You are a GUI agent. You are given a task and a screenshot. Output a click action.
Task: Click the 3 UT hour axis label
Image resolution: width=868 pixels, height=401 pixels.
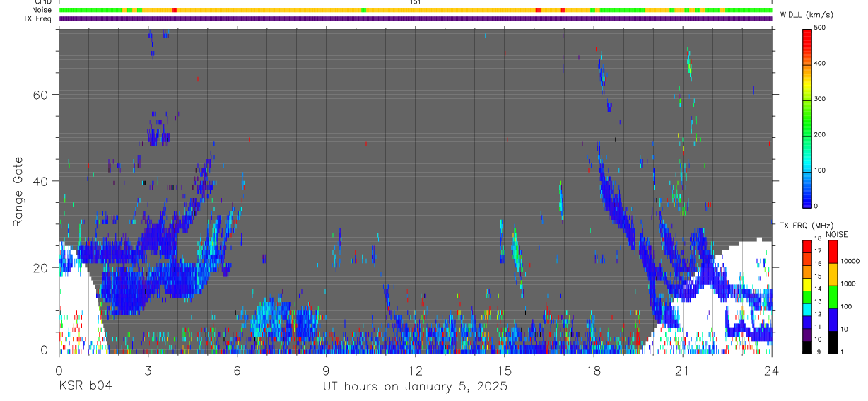(x=148, y=371)
